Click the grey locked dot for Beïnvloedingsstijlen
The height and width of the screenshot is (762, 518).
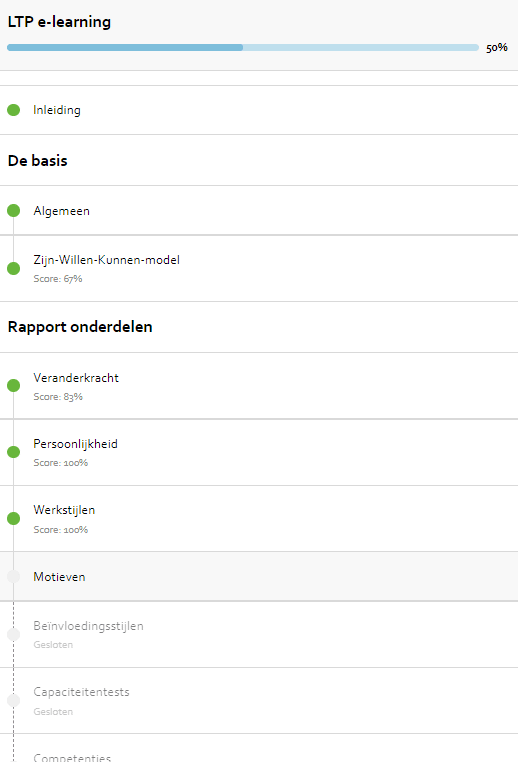click(14, 634)
